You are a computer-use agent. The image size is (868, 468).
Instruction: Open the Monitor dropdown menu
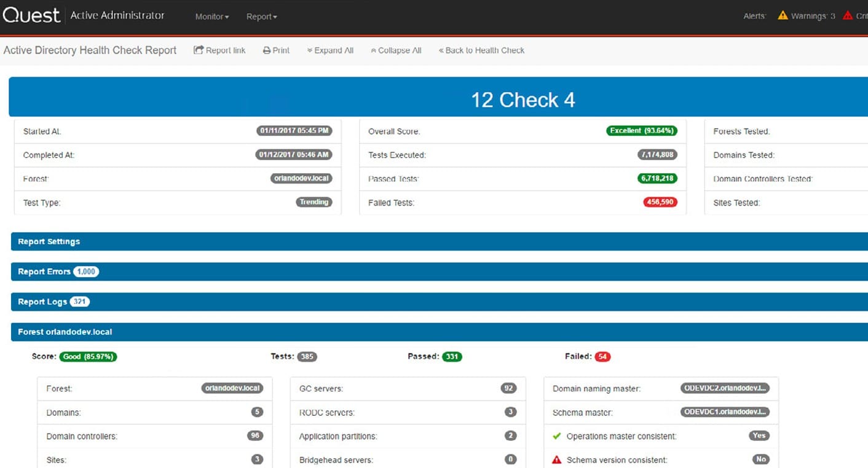click(212, 17)
